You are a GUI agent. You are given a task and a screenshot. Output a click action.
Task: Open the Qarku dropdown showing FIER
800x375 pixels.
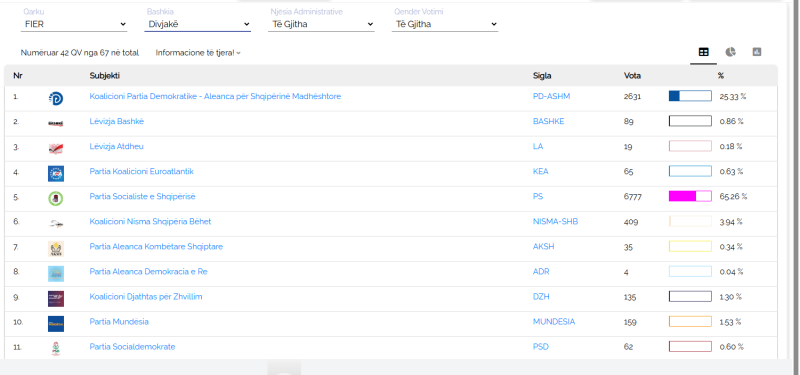tap(74, 24)
